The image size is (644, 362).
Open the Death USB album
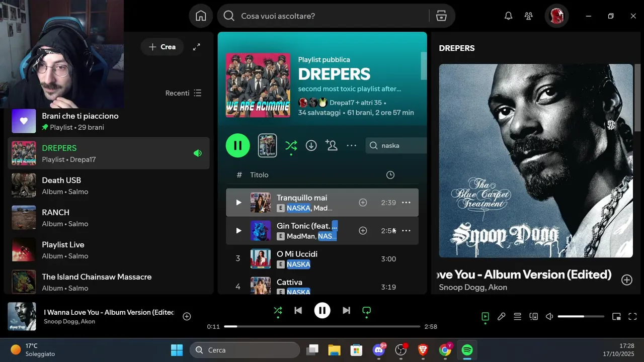pyautogui.click(x=109, y=186)
